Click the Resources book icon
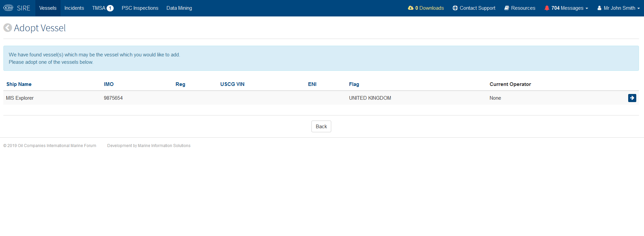 506,8
